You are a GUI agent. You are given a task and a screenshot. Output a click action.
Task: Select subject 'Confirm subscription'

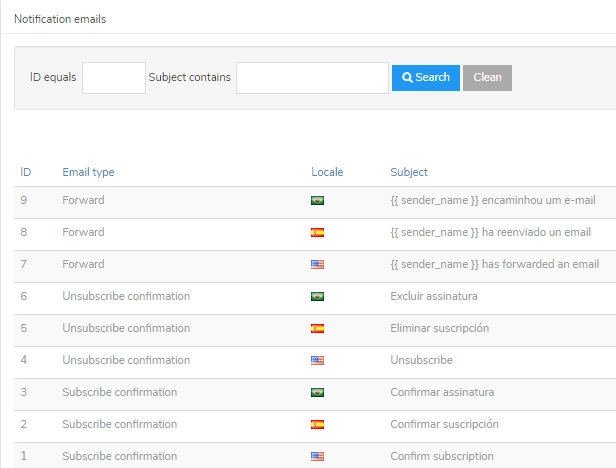[x=442, y=456]
